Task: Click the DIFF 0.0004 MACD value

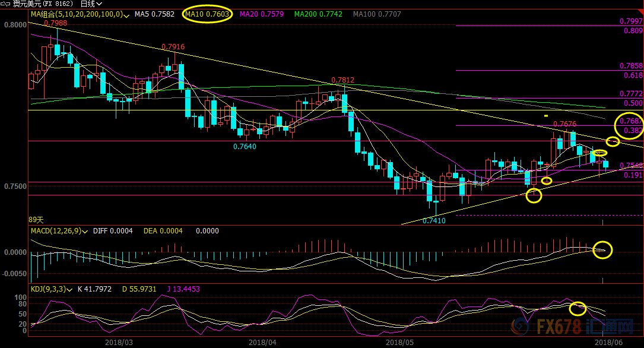Action: coord(113,231)
